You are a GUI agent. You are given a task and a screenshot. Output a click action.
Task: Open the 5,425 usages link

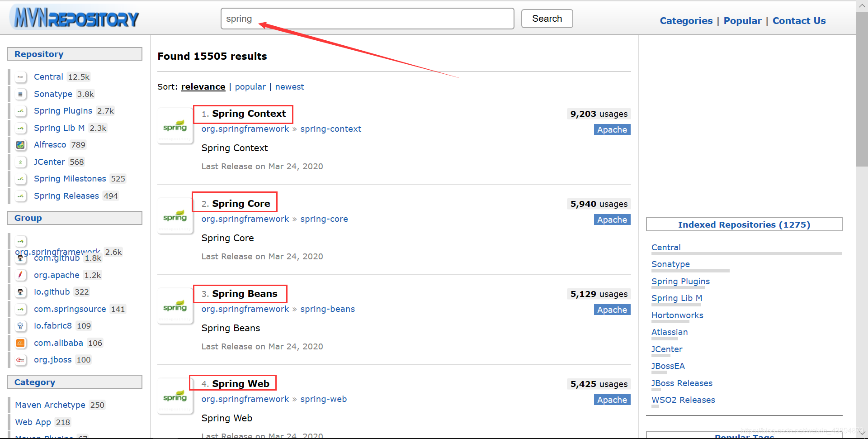(x=599, y=384)
